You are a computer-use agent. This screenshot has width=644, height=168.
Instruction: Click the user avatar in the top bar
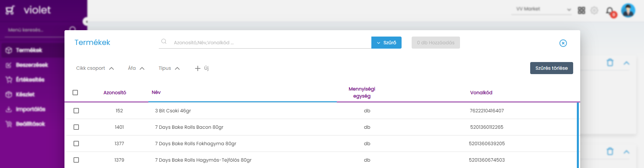(x=628, y=10)
